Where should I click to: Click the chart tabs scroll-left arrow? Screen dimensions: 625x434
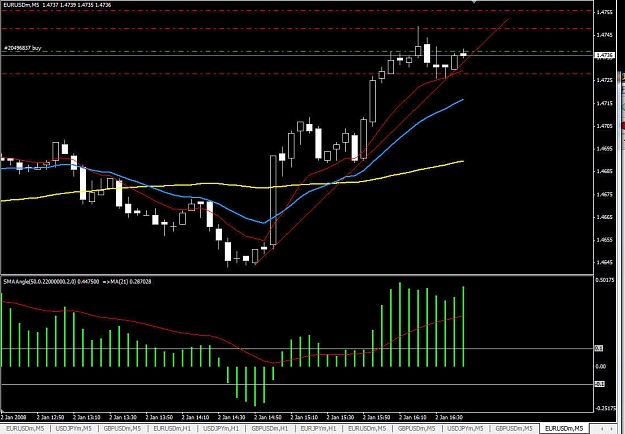point(601,429)
